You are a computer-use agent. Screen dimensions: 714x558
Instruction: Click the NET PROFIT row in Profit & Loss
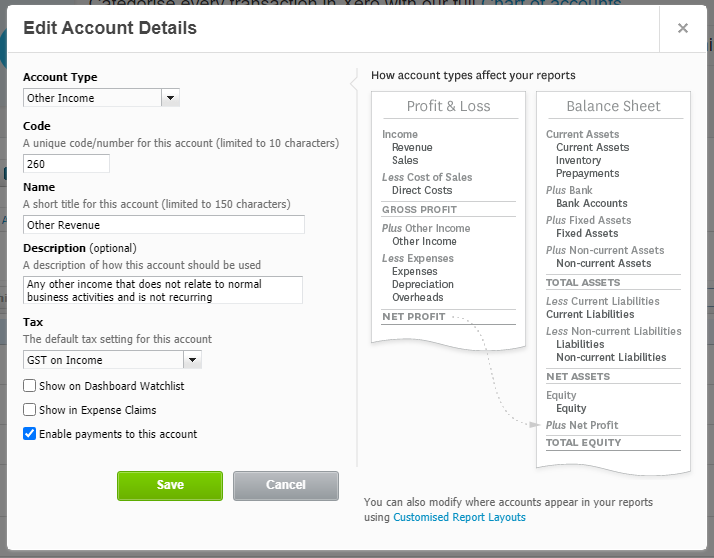click(x=449, y=317)
